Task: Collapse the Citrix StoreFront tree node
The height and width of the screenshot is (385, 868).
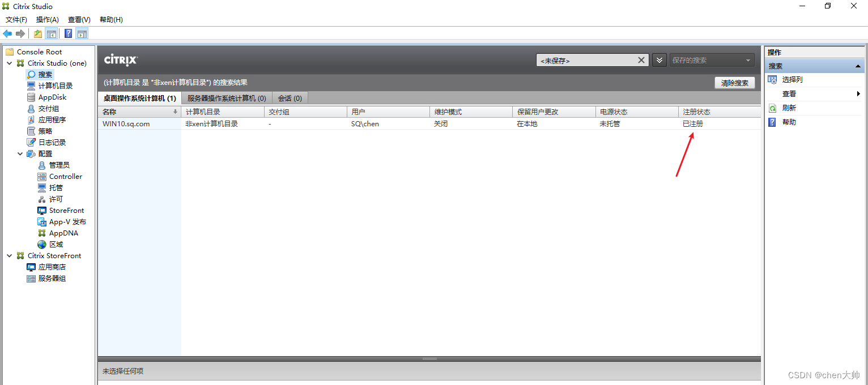Action: [x=10, y=255]
